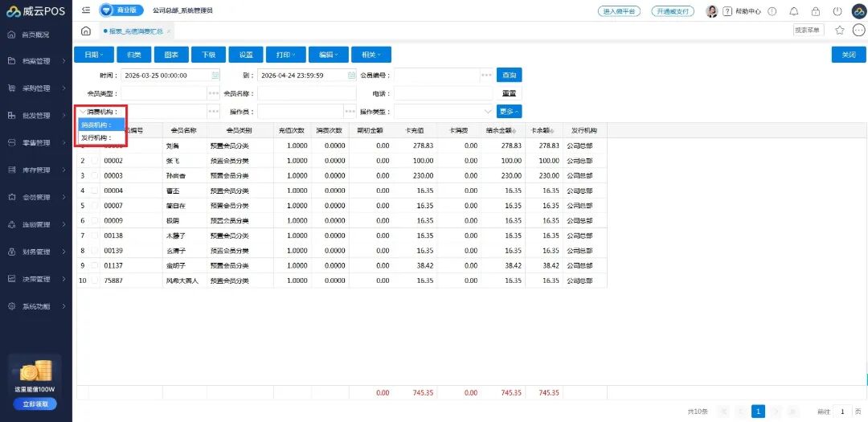Tick the checkbox for row 00002
The height and width of the screenshot is (422, 868).
(95, 161)
